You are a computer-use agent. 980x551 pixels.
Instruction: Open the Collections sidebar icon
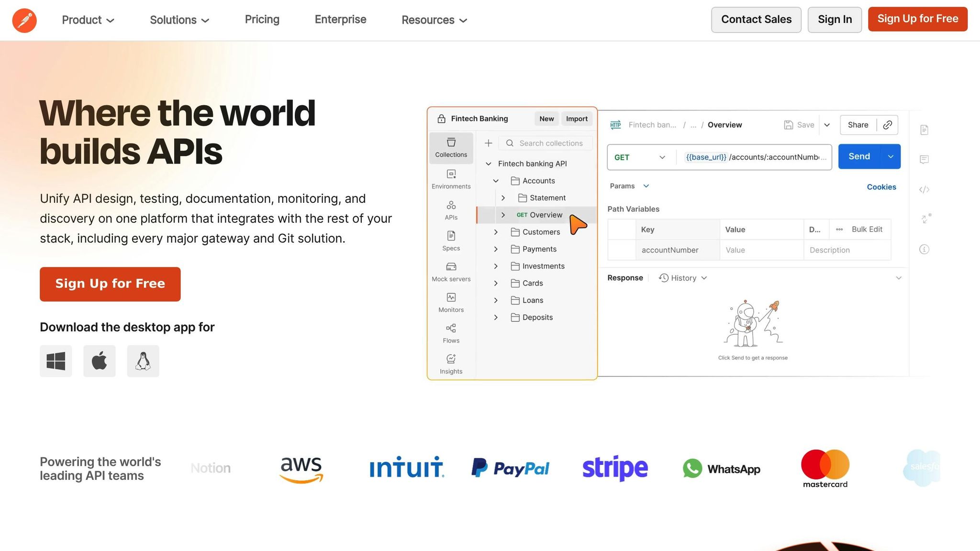[x=451, y=147]
